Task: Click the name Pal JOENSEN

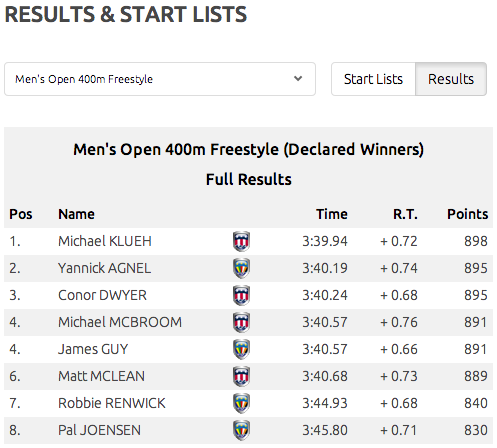Action: (99, 430)
